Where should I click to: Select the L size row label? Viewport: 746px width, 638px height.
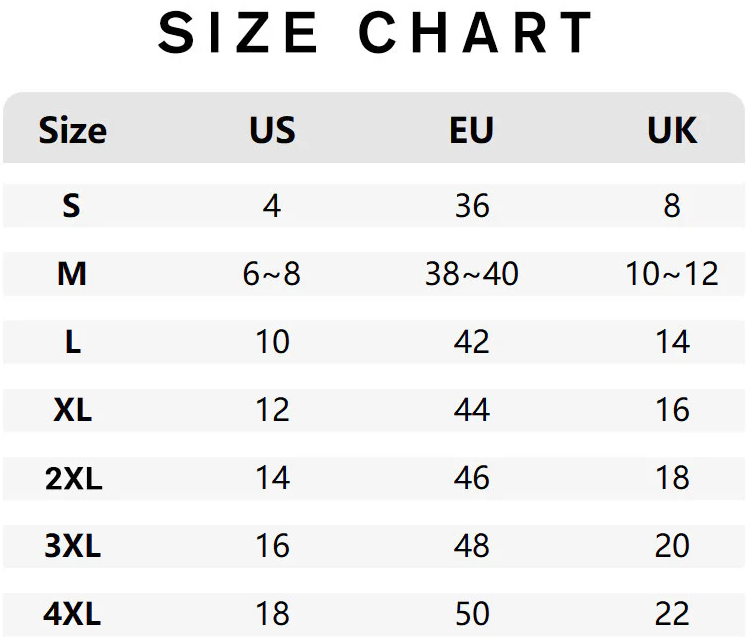(x=72, y=342)
